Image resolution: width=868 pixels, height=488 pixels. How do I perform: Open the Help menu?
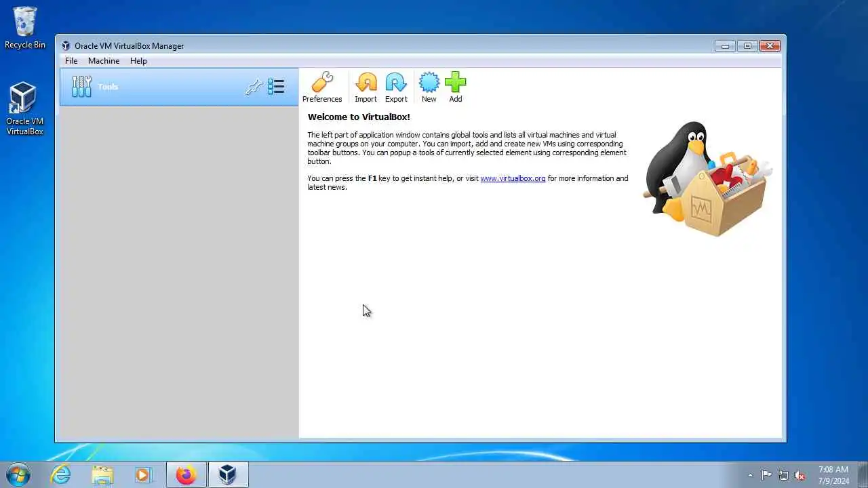click(x=138, y=61)
